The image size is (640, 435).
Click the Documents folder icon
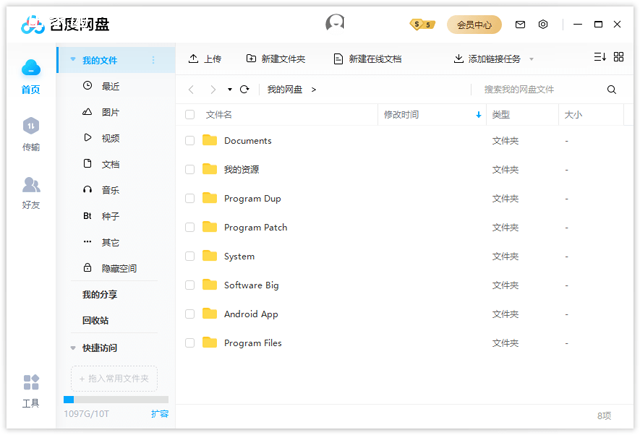210,140
